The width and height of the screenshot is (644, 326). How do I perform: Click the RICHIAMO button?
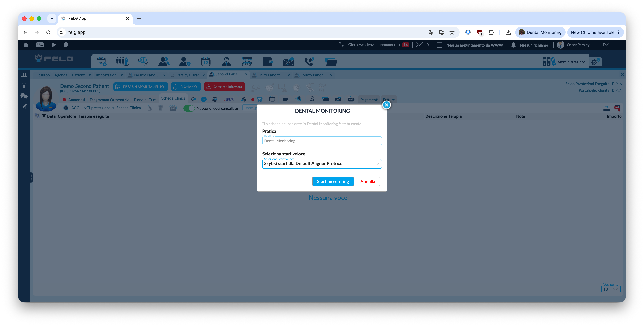[x=186, y=87]
